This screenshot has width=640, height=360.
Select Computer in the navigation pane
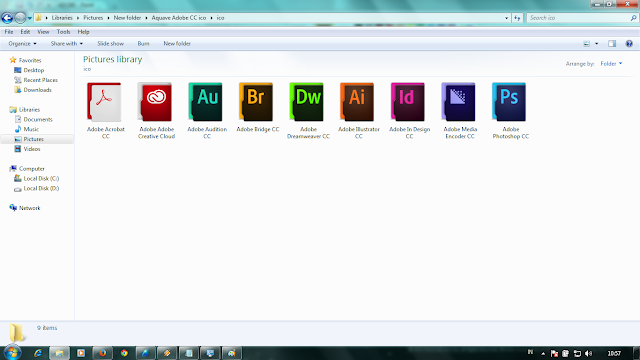[32, 169]
